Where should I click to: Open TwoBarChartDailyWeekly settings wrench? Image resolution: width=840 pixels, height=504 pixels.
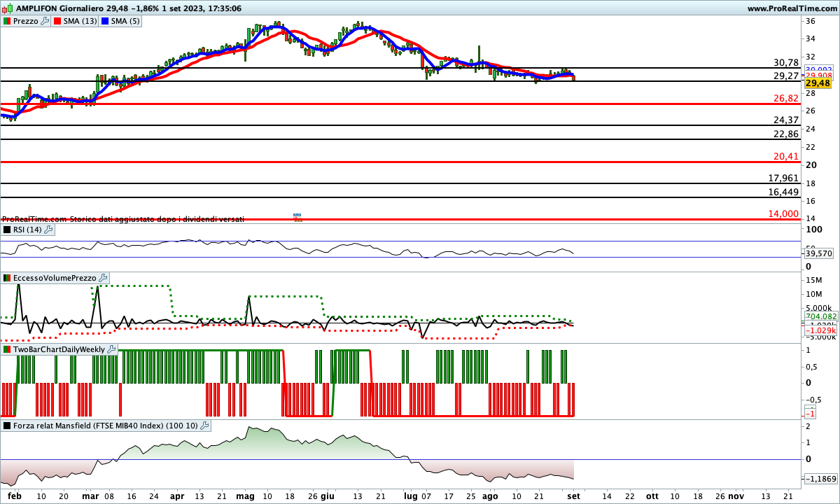click(111, 349)
